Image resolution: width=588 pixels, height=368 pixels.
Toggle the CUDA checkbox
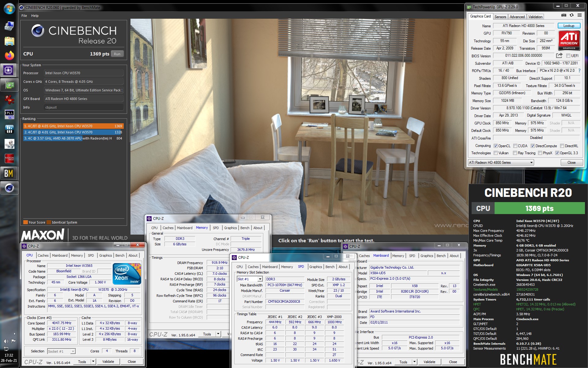tap(515, 146)
